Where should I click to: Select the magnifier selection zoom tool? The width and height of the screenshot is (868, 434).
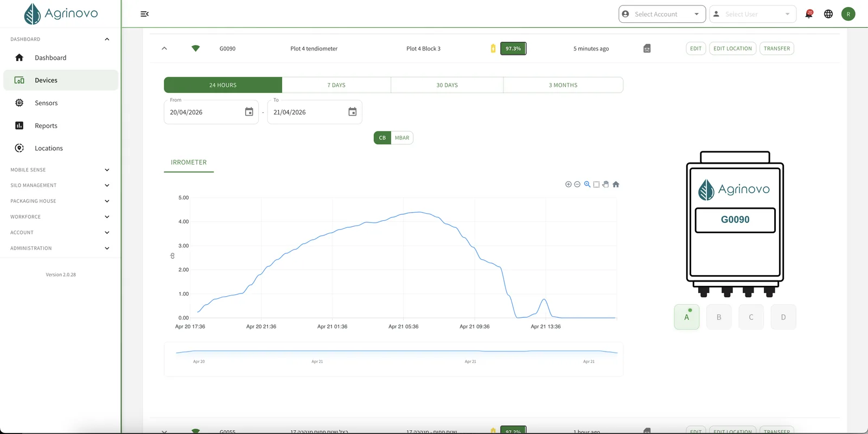[x=587, y=184]
